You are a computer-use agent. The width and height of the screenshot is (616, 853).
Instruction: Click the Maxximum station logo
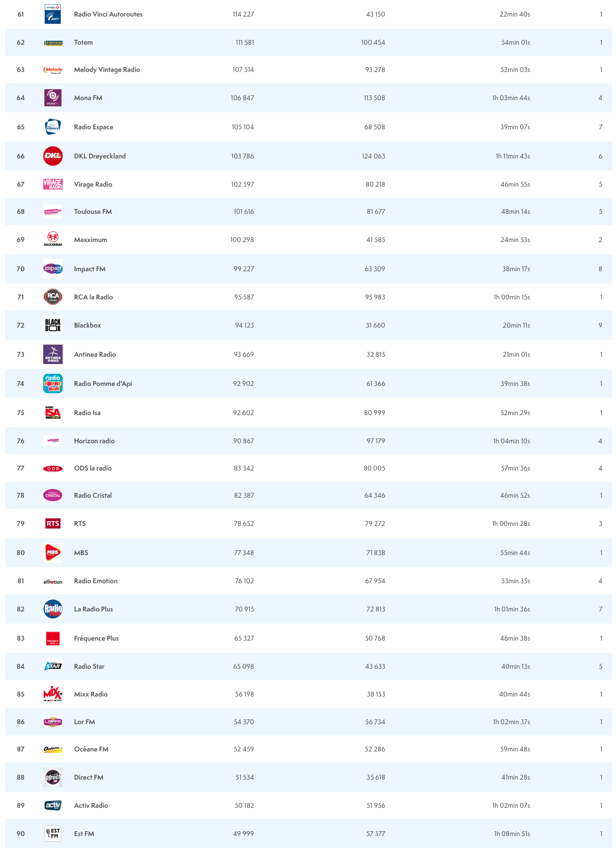pos(52,239)
